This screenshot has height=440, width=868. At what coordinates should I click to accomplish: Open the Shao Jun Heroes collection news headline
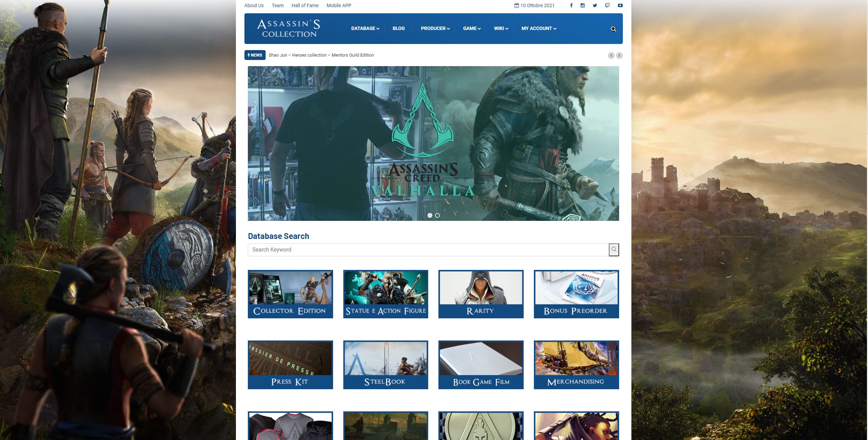pyautogui.click(x=321, y=55)
